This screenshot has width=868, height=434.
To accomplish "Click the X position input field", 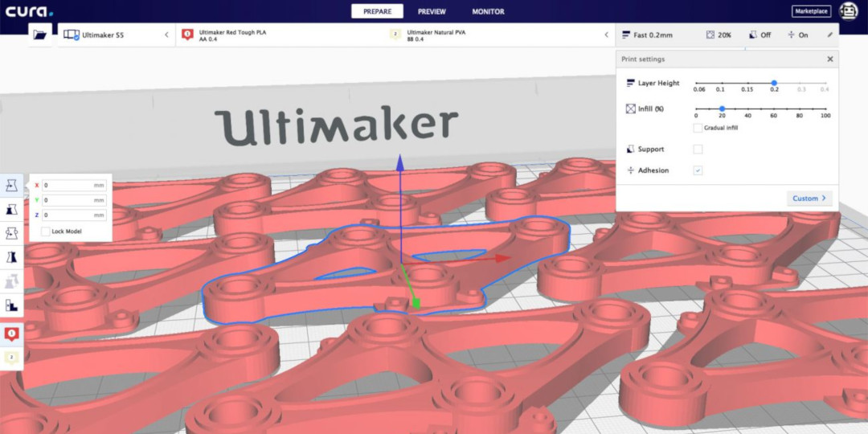I will coord(74,186).
